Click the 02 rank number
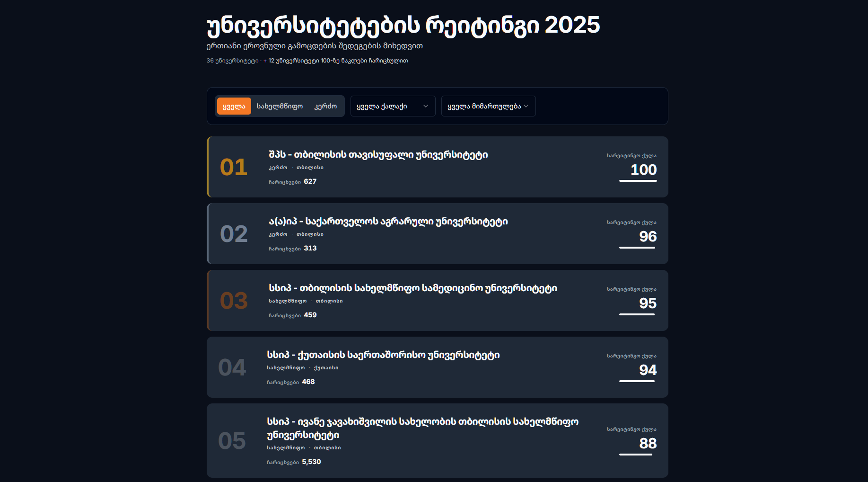This screenshot has width=868, height=482. click(x=234, y=234)
